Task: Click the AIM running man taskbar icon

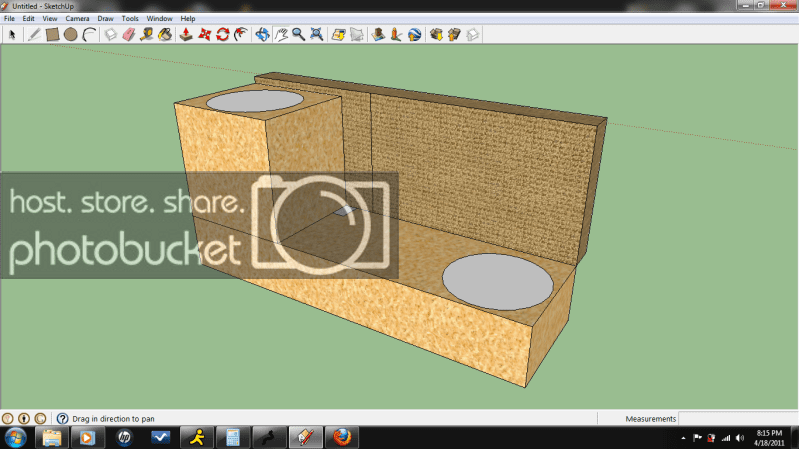Action: click(197, 437)
